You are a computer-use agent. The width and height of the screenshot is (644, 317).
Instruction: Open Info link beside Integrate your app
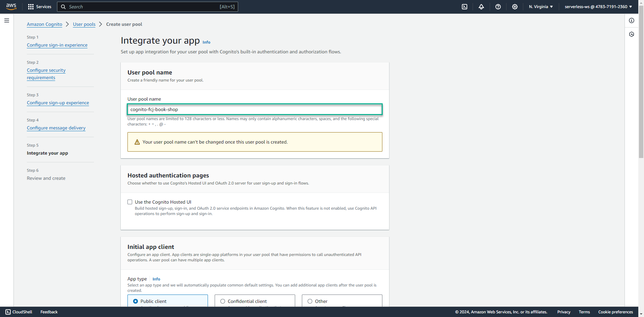[x=206, y=42]
